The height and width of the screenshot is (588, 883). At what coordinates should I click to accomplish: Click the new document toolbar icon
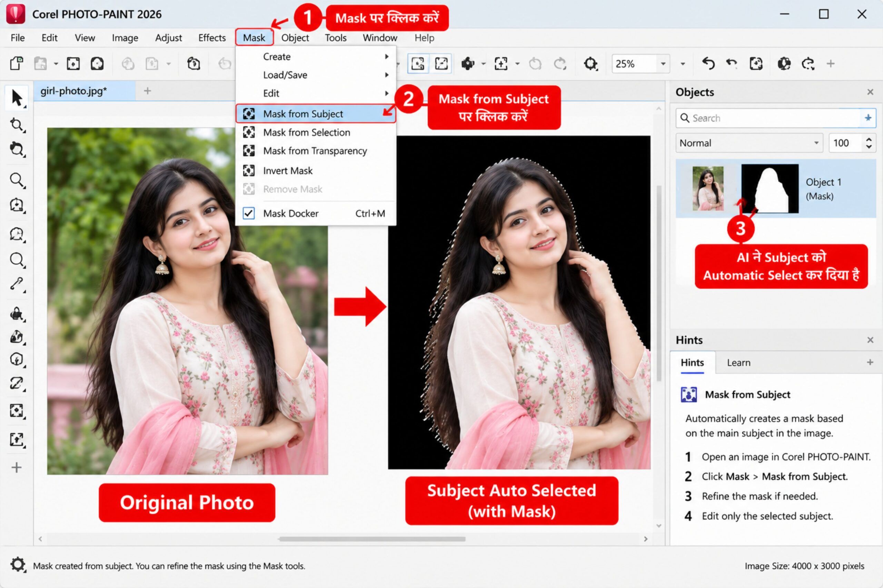(17, 63)
